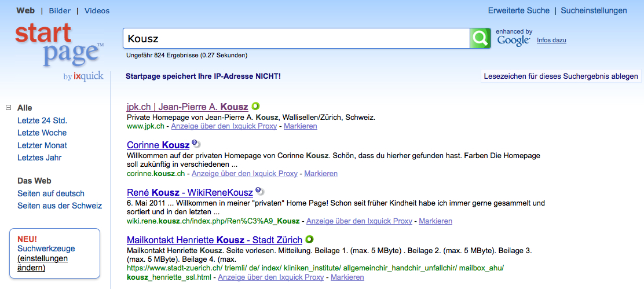Click einstellungen ändern link
The width and height of the screenshot is (644, 289).
43,263
